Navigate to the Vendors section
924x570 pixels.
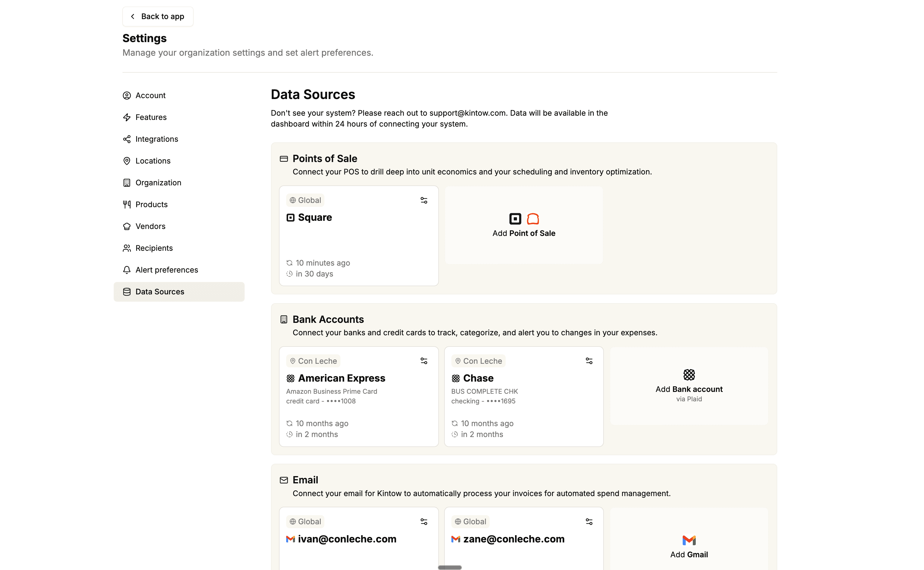(x=150, y=226)
